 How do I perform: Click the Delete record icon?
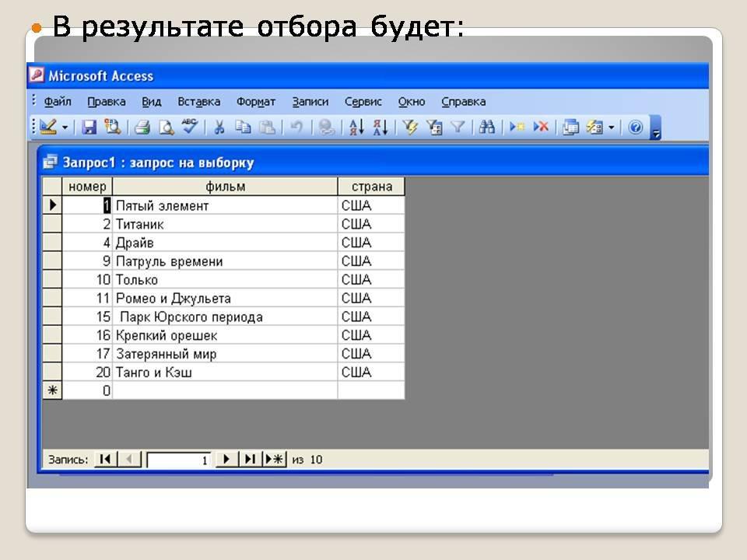(541, 128)
